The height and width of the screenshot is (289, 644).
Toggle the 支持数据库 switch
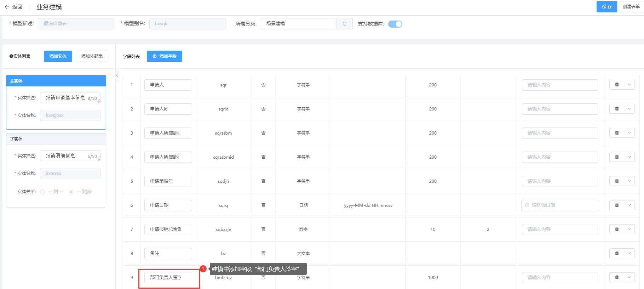(x=395, y=24)
